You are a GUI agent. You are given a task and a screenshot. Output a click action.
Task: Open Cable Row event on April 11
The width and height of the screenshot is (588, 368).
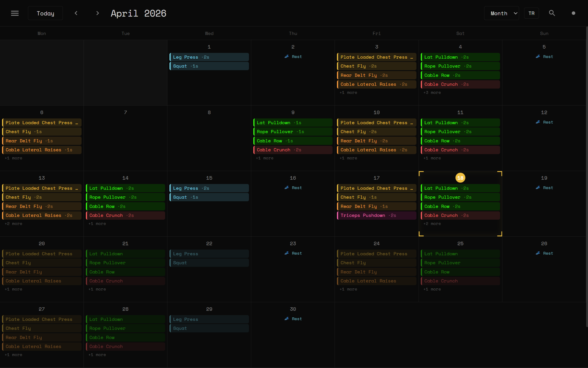click(460, 141)
